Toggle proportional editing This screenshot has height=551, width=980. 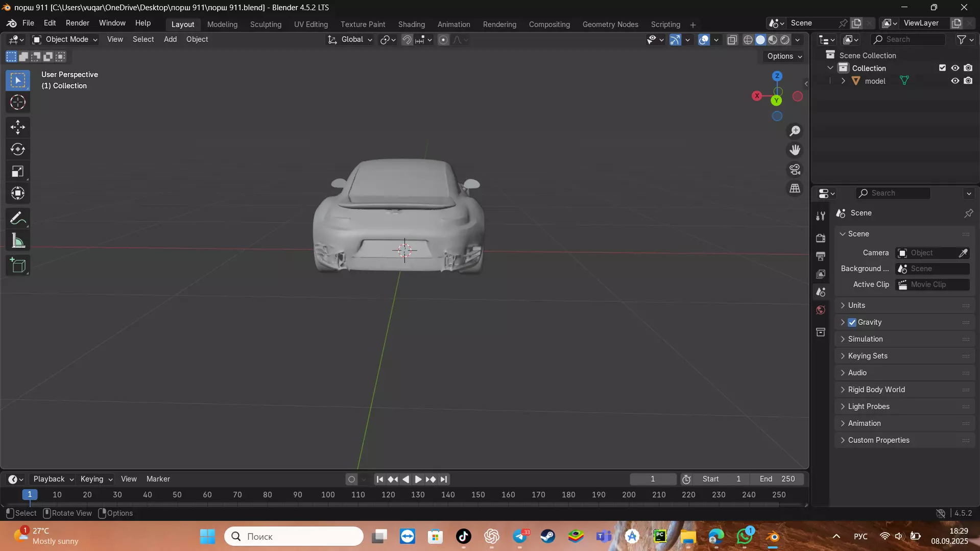(x=443, y=40)
